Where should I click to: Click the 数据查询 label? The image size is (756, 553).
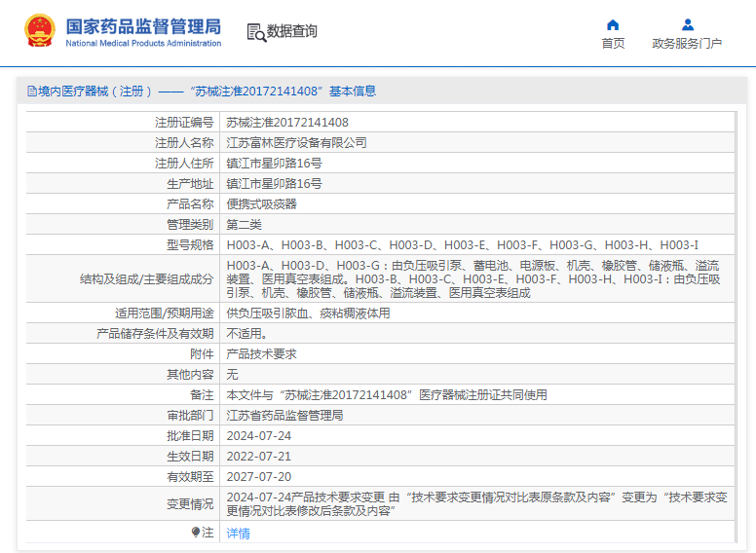291,31
